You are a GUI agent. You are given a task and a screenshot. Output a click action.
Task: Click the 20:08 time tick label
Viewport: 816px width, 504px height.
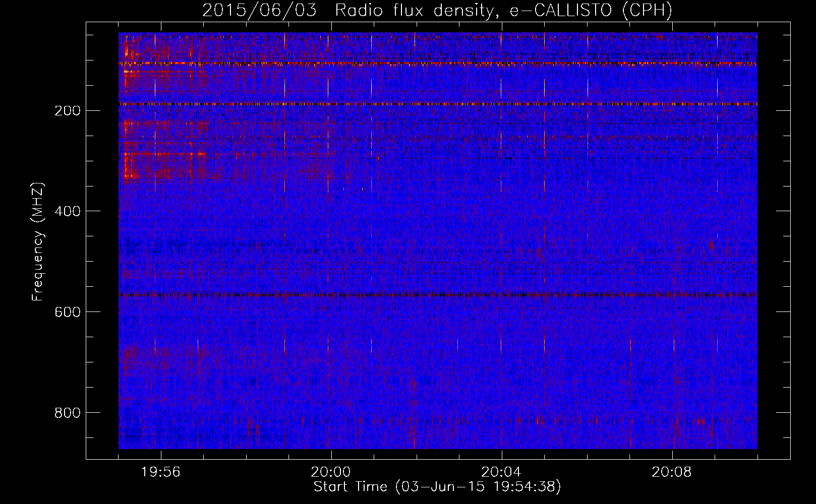click(672, 472)
